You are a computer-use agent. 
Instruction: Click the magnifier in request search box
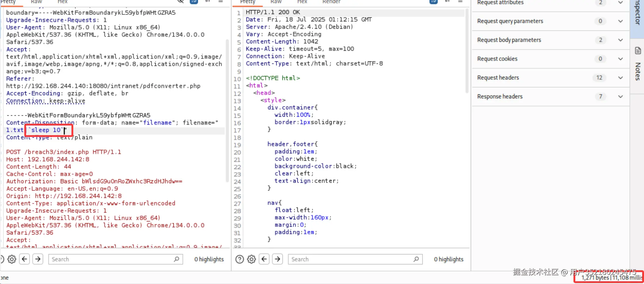pos(176,259)
